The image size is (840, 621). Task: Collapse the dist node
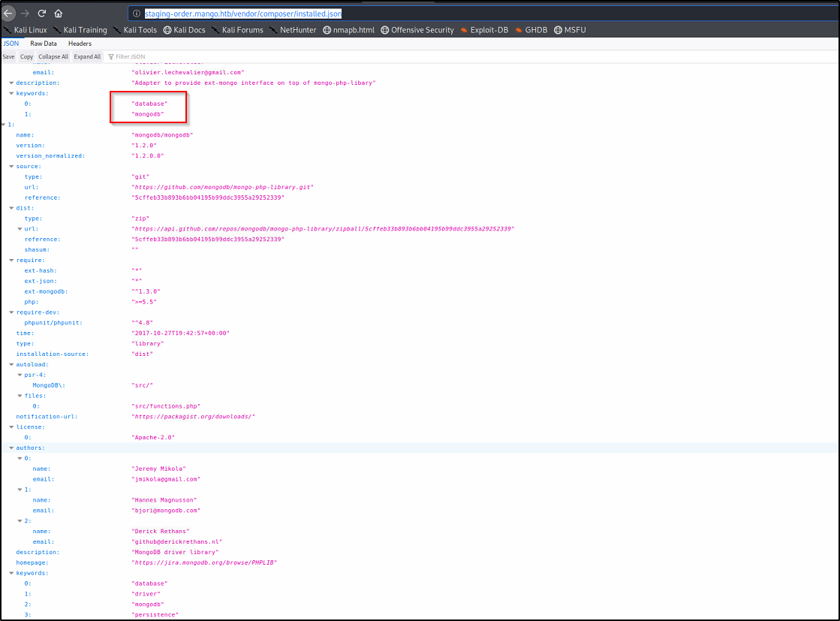pos(11,208)
